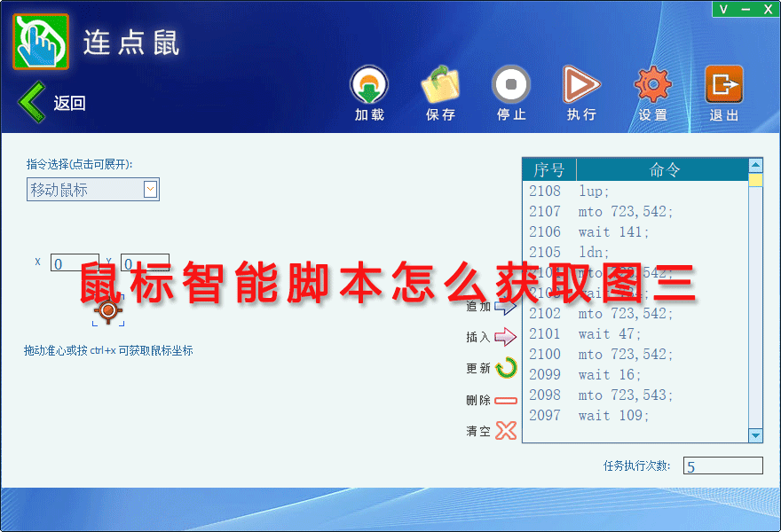The image size is (781, 532).
Task: Select row 2102 mto 723,542;
Action: pyautogui.click(x=635, y=314)
